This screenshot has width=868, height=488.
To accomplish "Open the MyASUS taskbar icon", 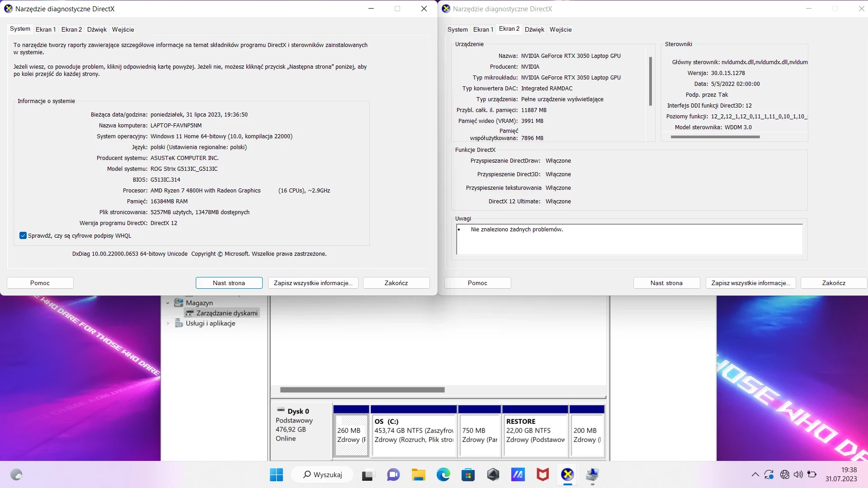I will (518, 474).
